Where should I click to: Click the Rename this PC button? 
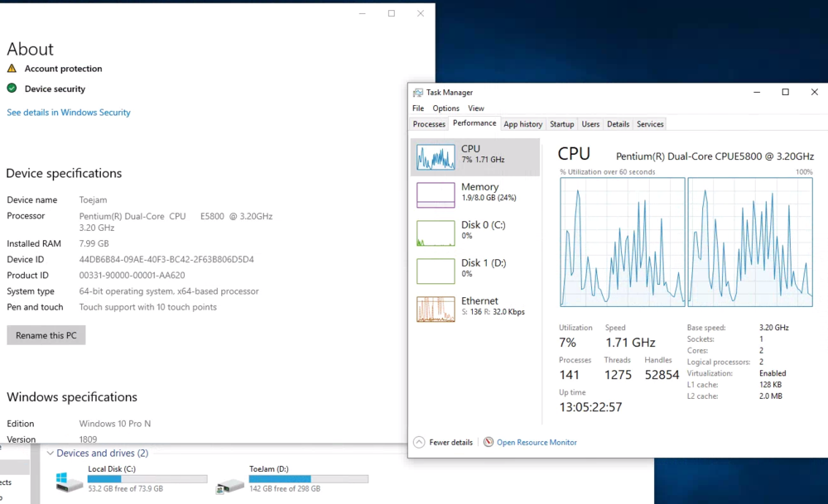[46, 335]
